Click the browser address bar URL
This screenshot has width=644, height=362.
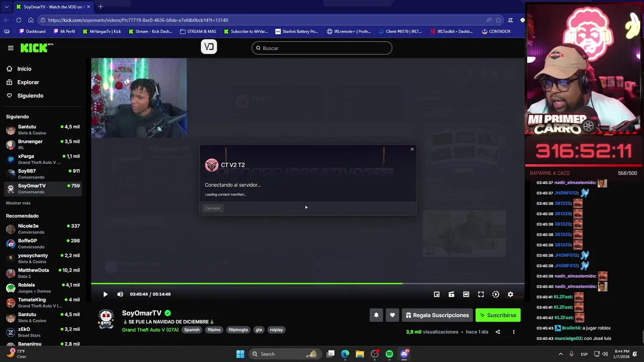(138, 20)
